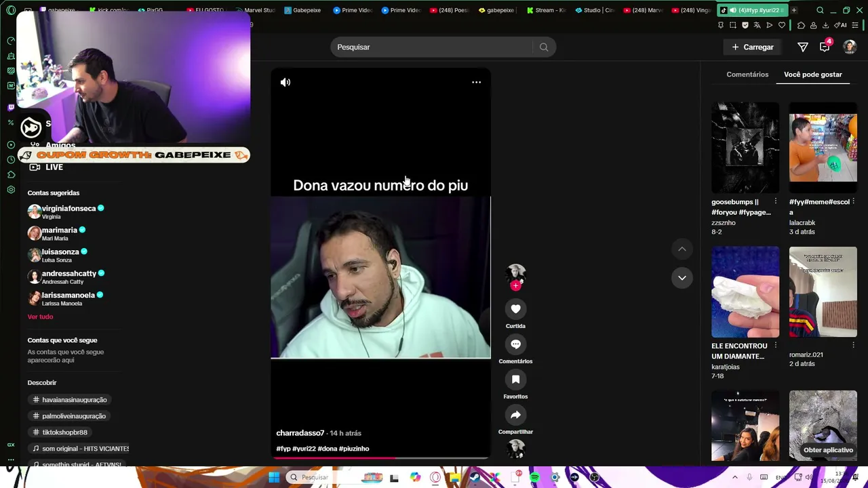The image size is (868, 488).
Task: Open OBS Studio from the taskbar
Action: pyautogui.click(x=595, y=478)
